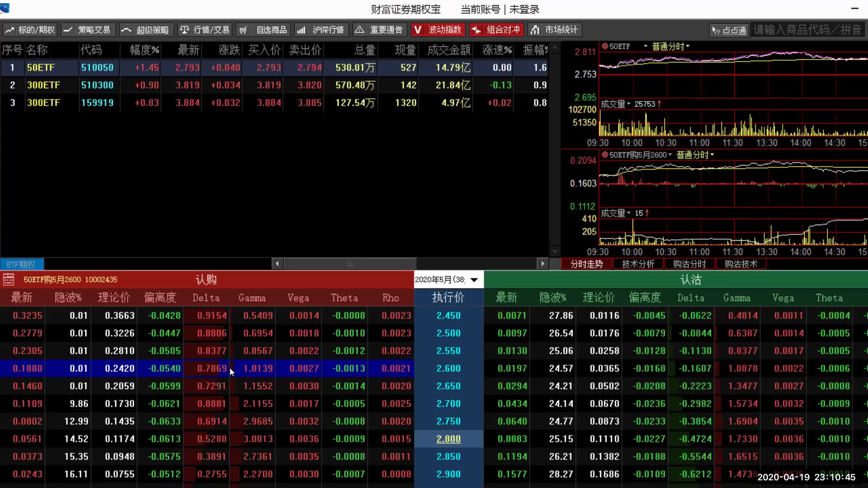Click call Gamma value 3.0013

(258, 439)
